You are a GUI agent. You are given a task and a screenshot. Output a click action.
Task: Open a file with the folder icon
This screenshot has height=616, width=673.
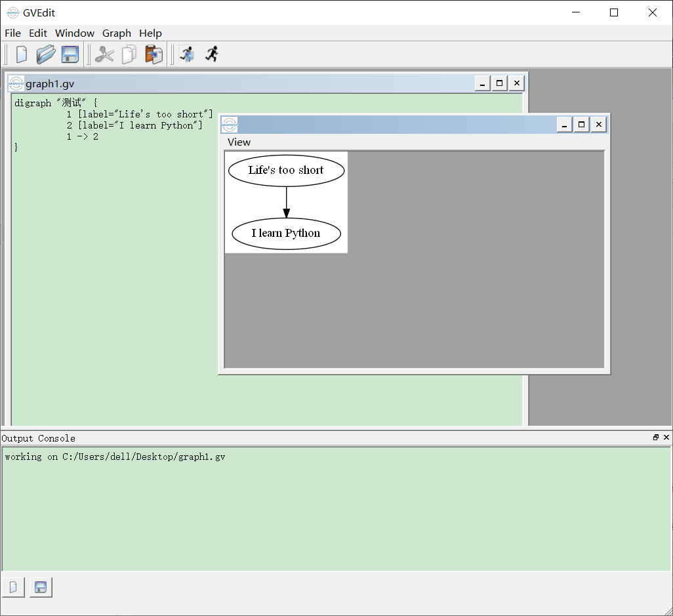click(x=45, y=54)
